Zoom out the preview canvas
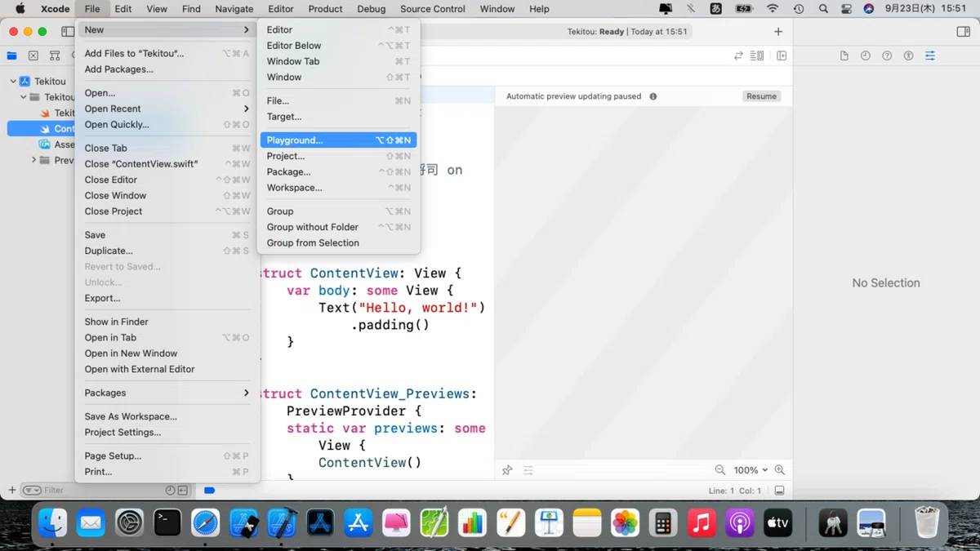This screenshot has height=551, width=980. coord(720,470)
